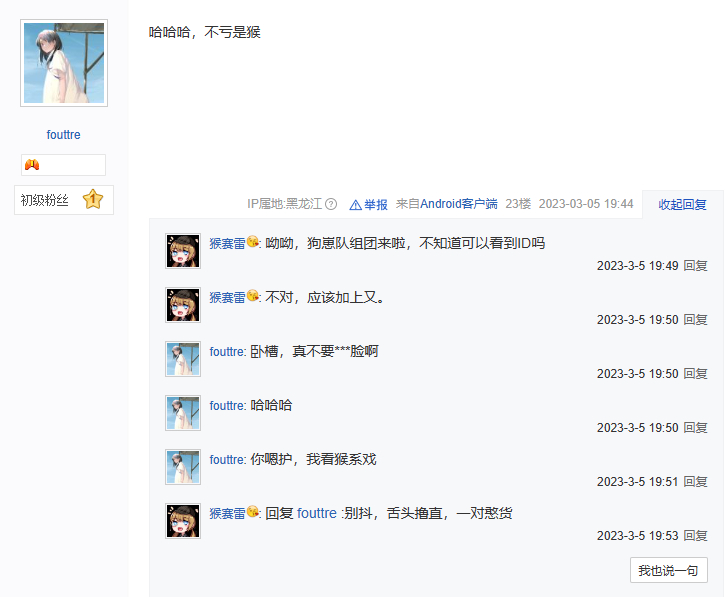728x597 pixels.
Task: Open 猴赛雷's avatar in the last reply
Action: [183, 521]
